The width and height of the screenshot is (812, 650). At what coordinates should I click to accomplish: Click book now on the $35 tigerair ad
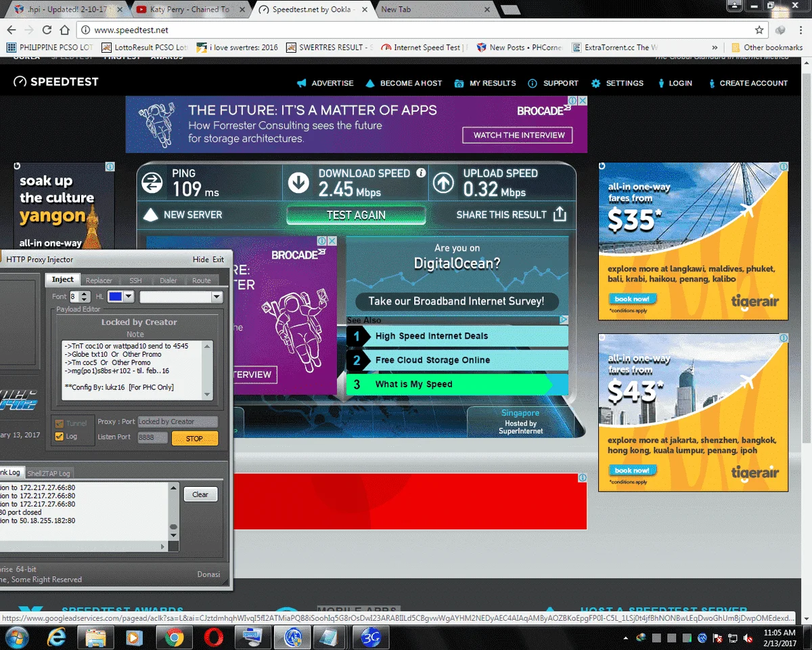pos(632,299)
